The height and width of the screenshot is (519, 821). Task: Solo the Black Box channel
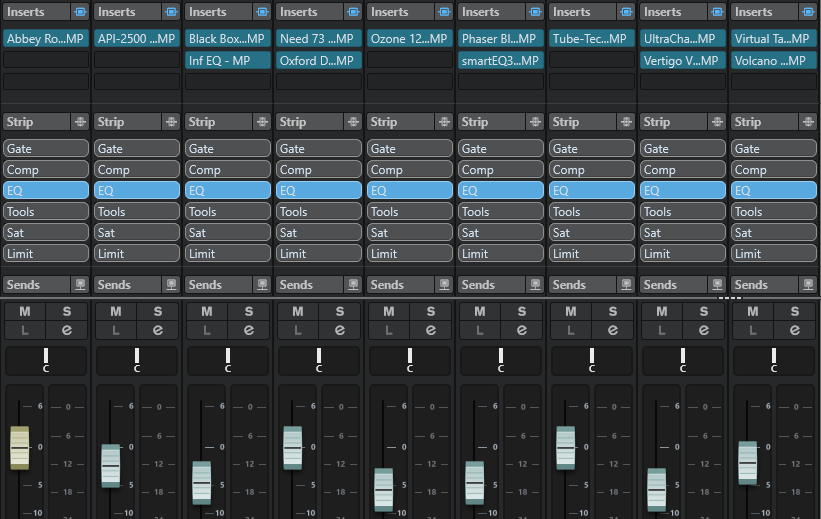click(249, 312)
